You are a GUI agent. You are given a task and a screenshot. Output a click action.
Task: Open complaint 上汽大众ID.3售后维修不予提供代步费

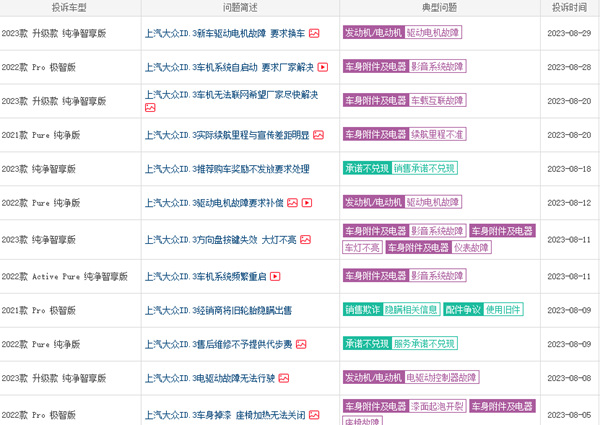coord(218,344)
